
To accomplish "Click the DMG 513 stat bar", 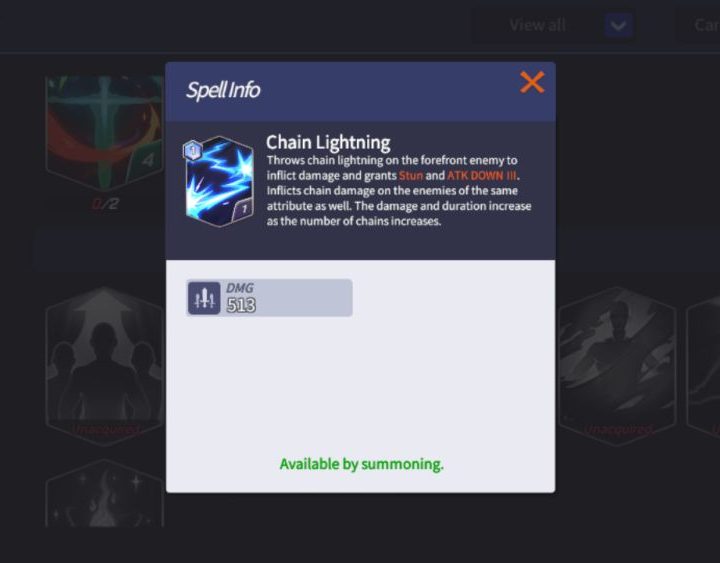I will pyautogui.click(x=270, y=298).
